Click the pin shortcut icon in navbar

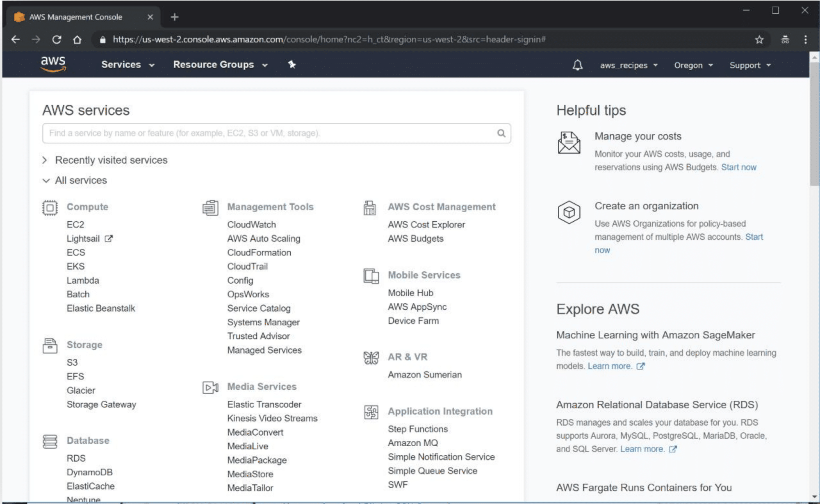tap(292, 64)
